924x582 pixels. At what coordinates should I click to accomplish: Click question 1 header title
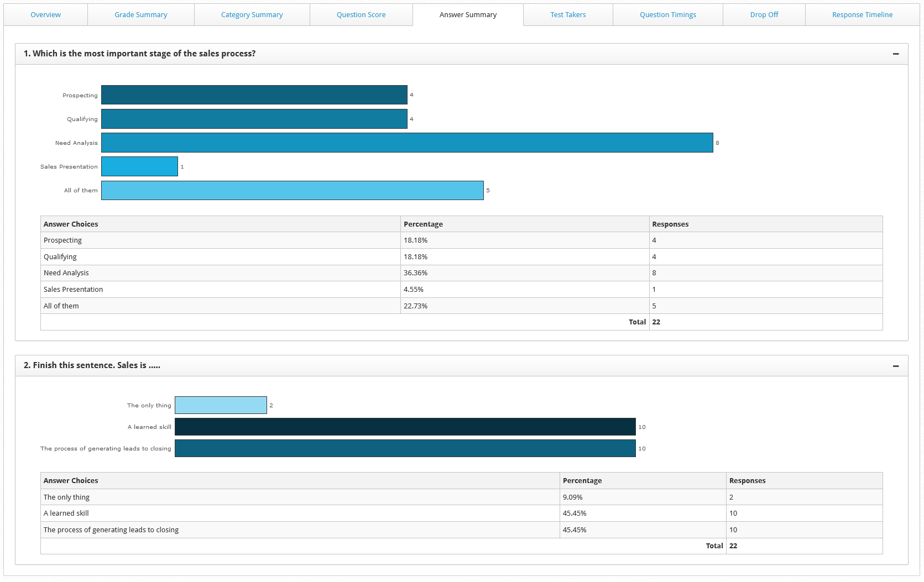pyautogui.click(x=139, y=54)
